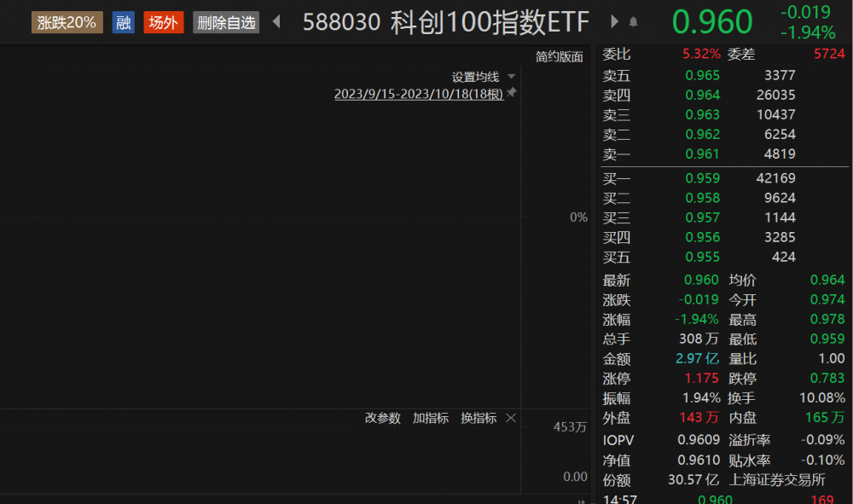Click the large price 0.960 in header
The height and width of the screenshot is (504, 853).
[x=712, y=22]
